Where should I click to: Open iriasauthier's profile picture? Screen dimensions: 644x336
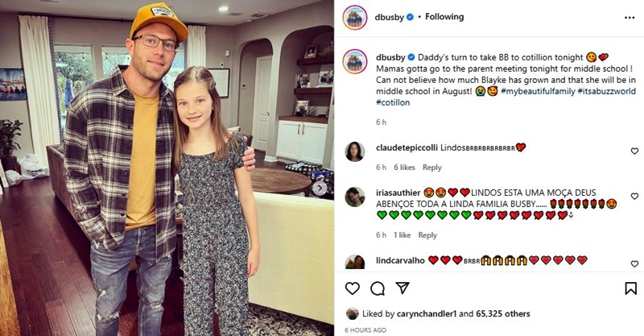(x=355, y=196)
